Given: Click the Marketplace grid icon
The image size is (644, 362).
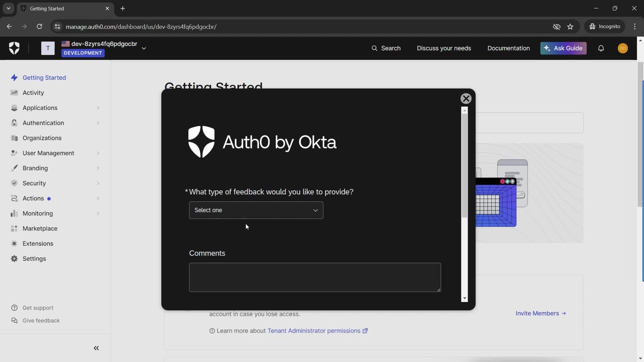Looking at the screenshot, I should coord(14,229).
